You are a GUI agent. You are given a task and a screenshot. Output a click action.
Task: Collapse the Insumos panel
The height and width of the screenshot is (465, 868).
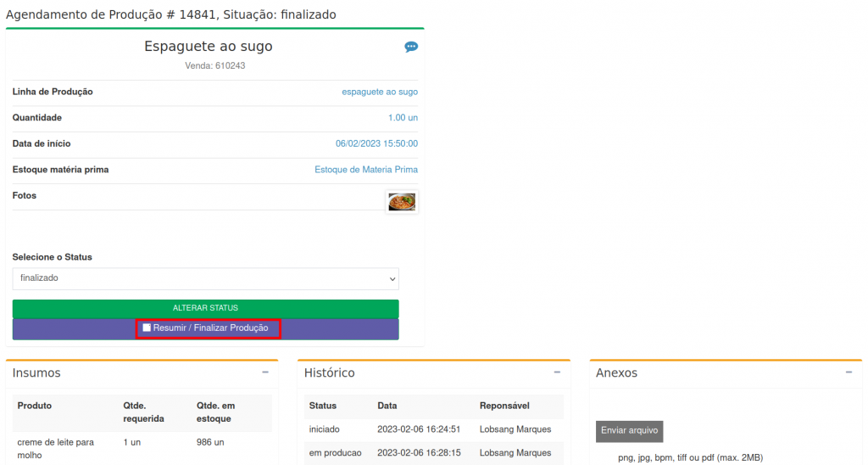pos(265,373)
